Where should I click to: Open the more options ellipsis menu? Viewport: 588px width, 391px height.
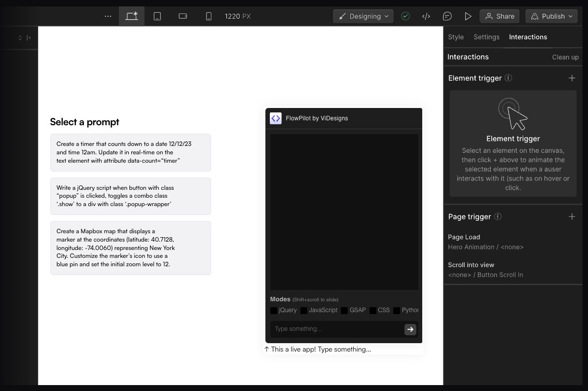pyautogui.click(x=108, y=16)
